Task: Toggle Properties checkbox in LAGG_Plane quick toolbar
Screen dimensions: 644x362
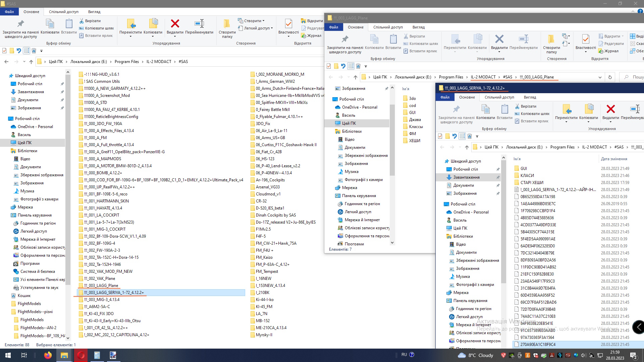Action: point(329,66)
